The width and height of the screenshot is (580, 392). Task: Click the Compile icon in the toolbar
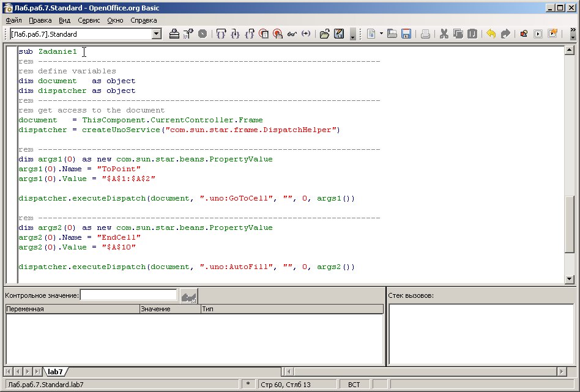coord(174,34)
